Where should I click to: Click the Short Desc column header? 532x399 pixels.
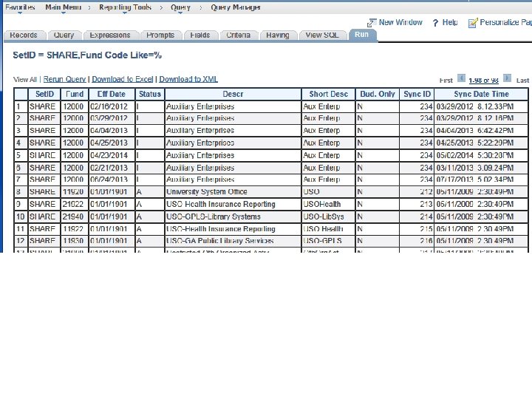point(328,94)
